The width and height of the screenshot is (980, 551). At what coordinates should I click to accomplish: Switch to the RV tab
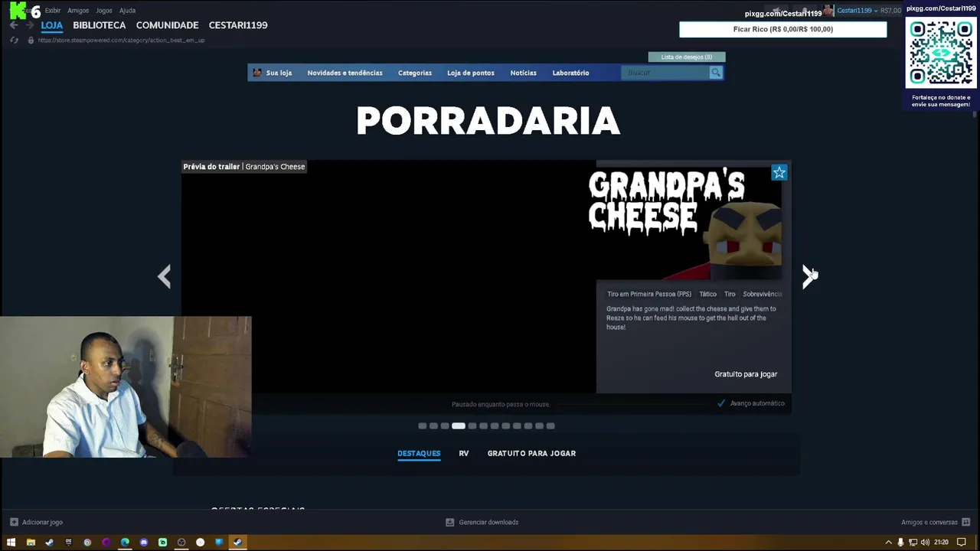[x=464, y=453]
